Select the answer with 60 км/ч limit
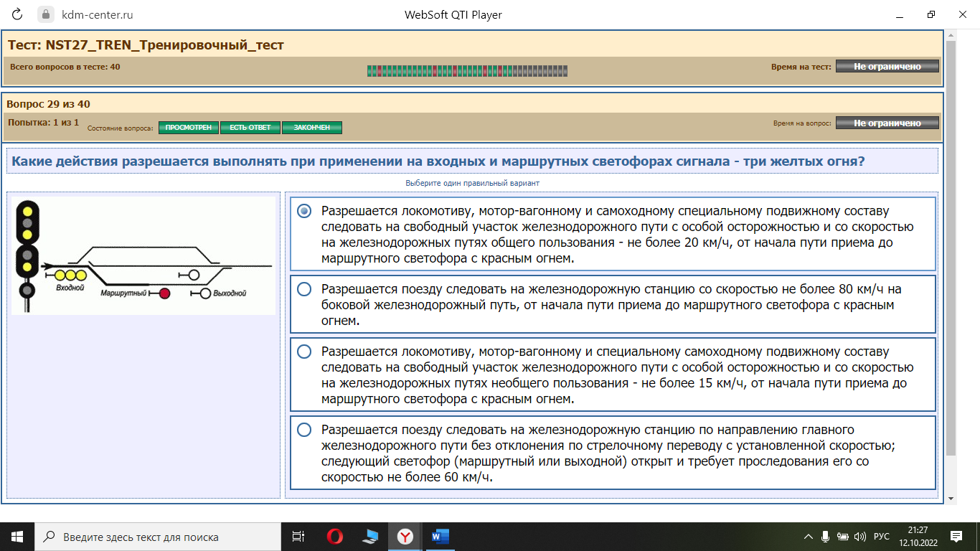Screen dimensions: 980x551 [x=613, y=453]
